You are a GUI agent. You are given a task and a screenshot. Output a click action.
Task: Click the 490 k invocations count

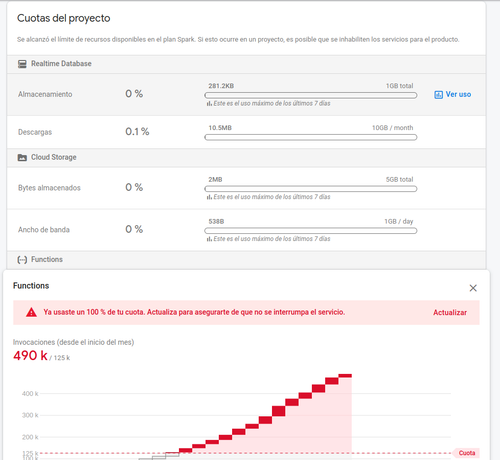[x=30, y=356]
